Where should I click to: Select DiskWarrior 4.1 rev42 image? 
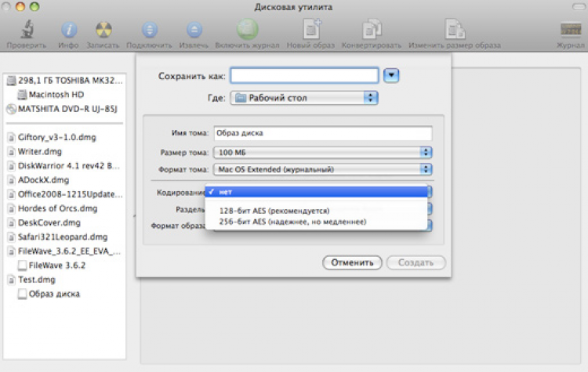click(x=64, y=165)
